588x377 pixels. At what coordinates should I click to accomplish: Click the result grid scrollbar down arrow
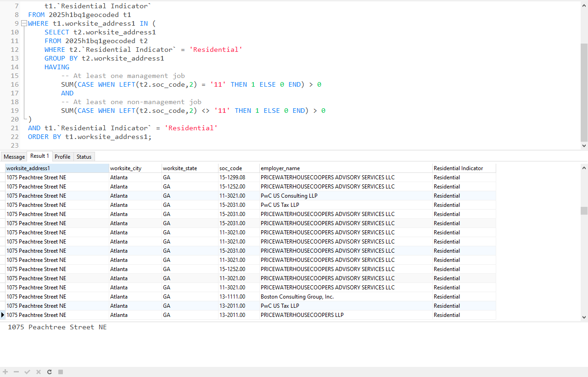coord(584,317)
